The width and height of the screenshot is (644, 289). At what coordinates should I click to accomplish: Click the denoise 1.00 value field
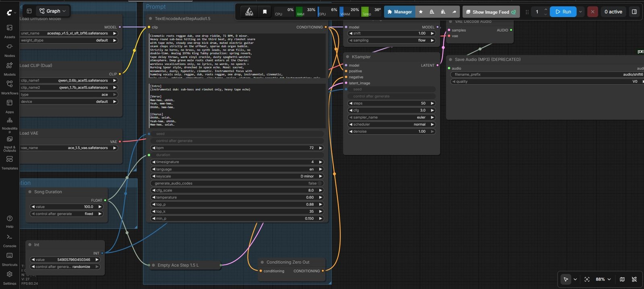point(391,131)
